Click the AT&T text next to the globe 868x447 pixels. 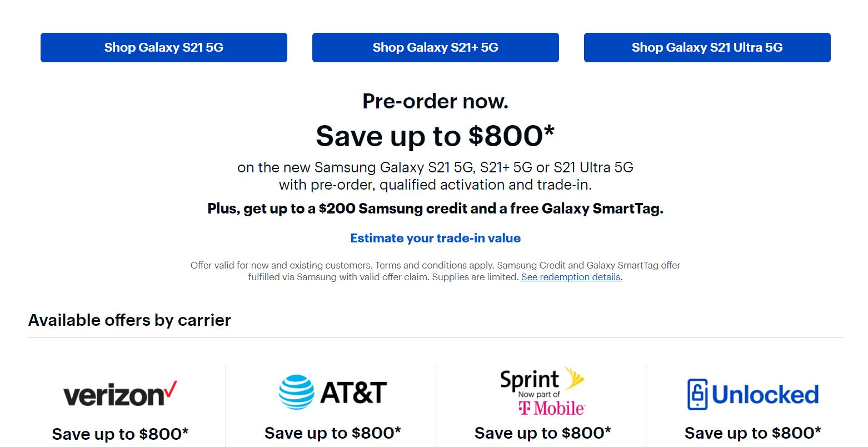(353, 393)
